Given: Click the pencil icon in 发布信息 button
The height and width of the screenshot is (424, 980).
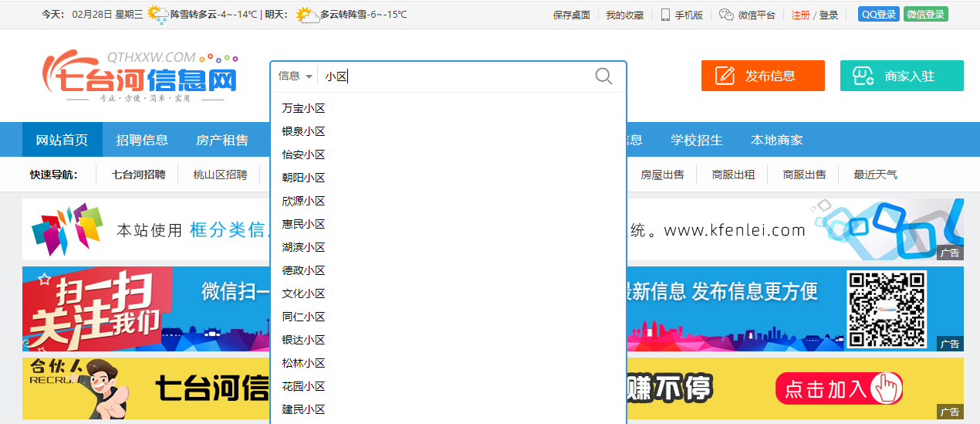Looking at the screenshot, I should click(725, 76).
